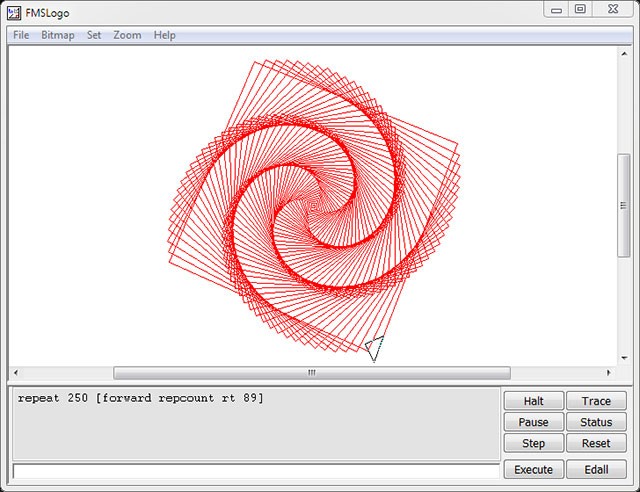Click the turtle cursor on the canvas
640x492 pixels.
[374, 348]
